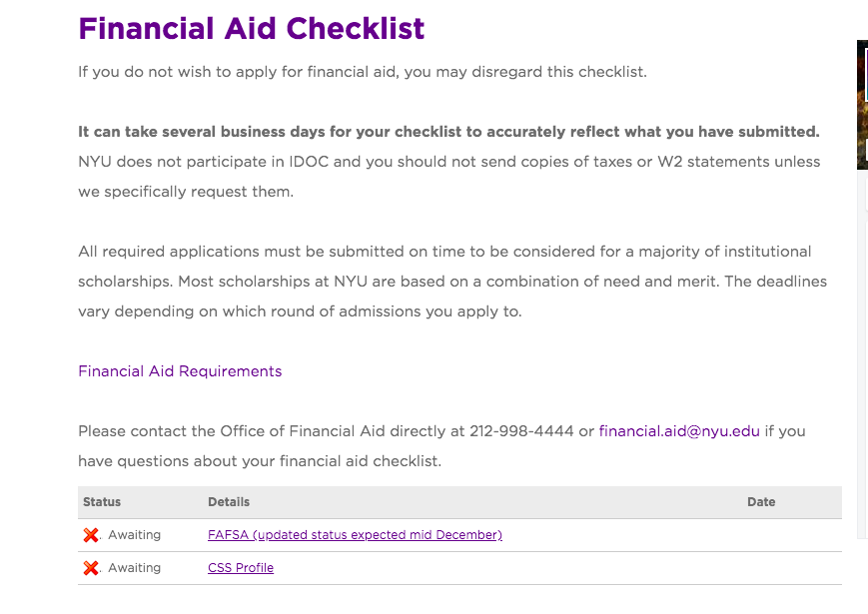
Task: Click the empty Date cell in CSS Profile row
Action: 792,568
